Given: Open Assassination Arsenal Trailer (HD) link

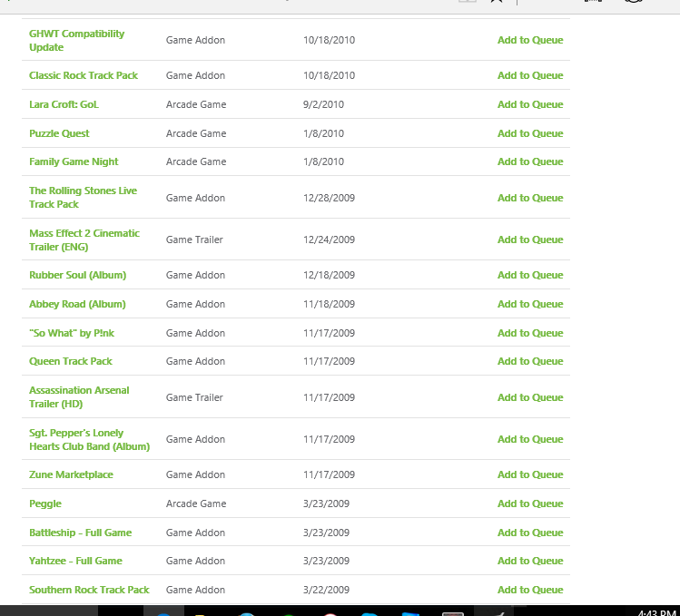Looking at the screenshot, I should (x=79, y=397).
